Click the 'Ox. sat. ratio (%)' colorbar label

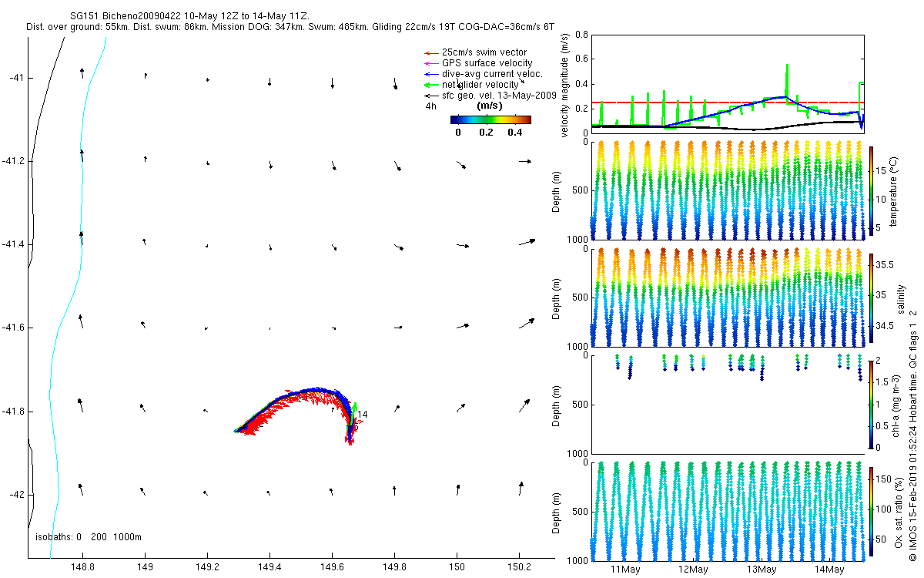(897, 512)
